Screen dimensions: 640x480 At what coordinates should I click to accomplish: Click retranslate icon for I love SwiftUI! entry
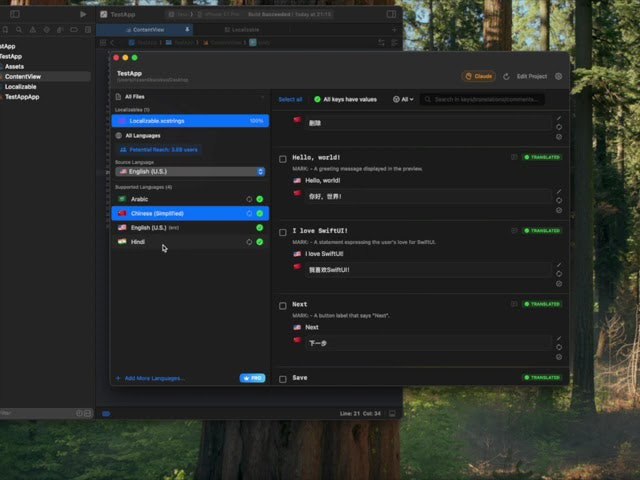[x=558, y=274]
